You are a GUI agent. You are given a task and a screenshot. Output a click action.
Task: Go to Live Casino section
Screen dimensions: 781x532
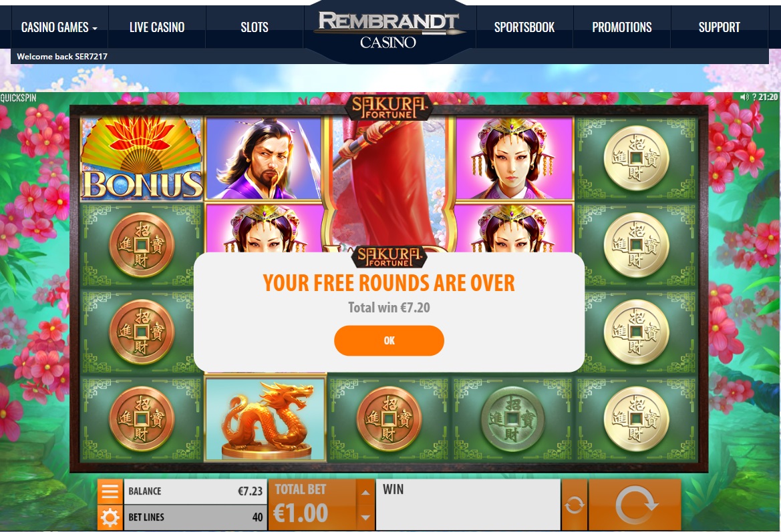157,27
